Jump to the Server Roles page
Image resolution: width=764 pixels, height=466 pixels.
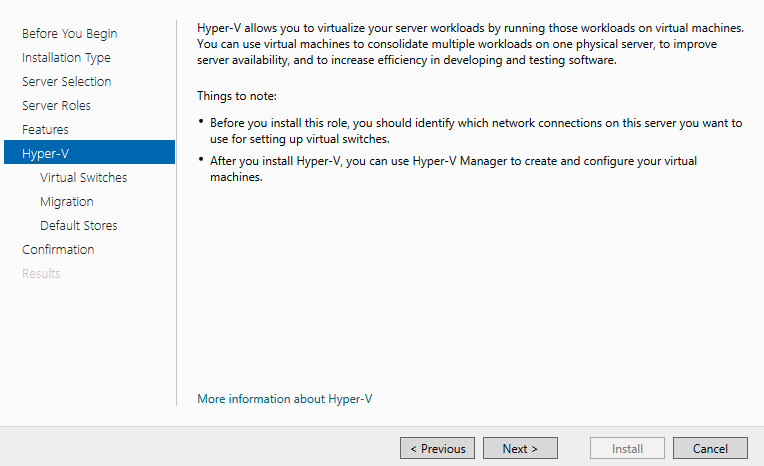[57, 105]
